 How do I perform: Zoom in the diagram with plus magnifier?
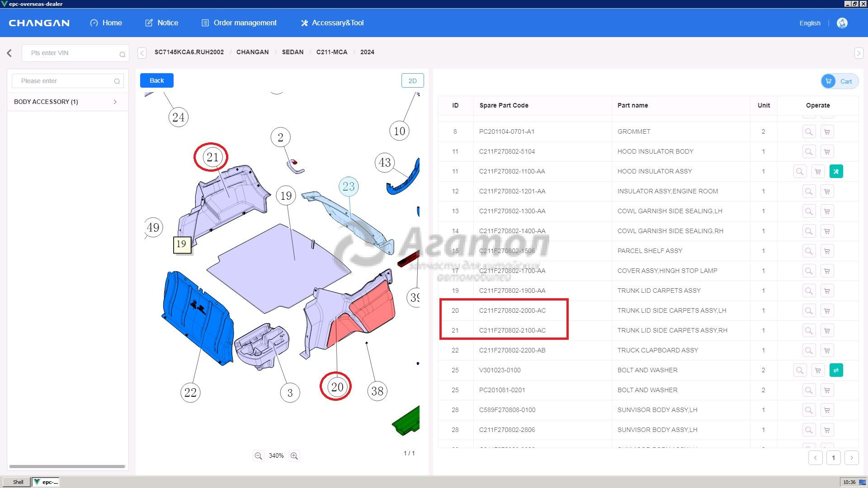pyautogui.click(x=294, y=456)
